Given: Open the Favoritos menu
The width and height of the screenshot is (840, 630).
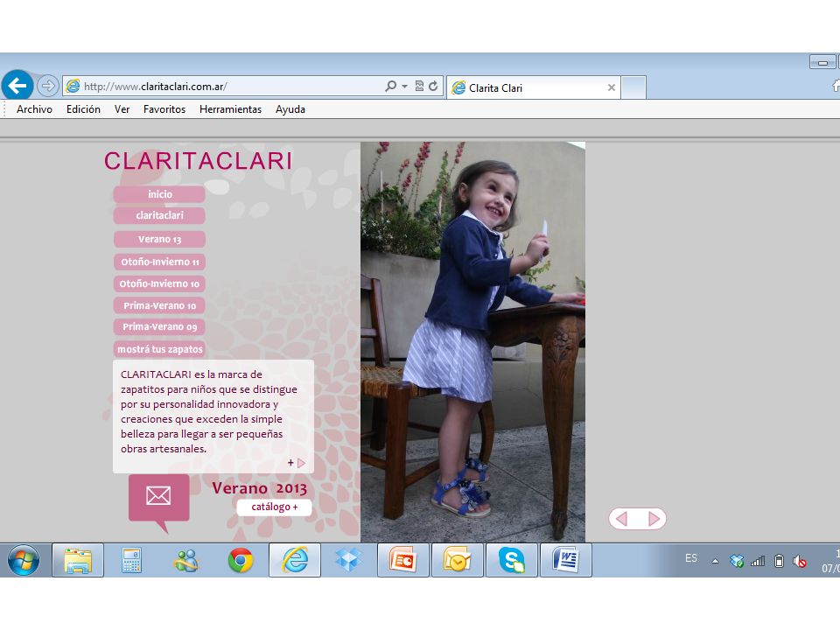Looking at the screenshot, I should coord(164,109).
